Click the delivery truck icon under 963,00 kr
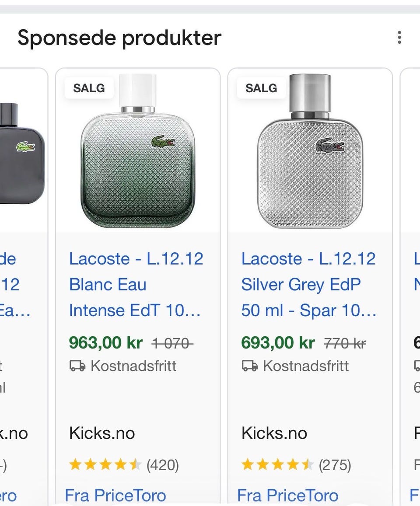The width and height of the screenshot is (420, 506). [x=77, y=366]
